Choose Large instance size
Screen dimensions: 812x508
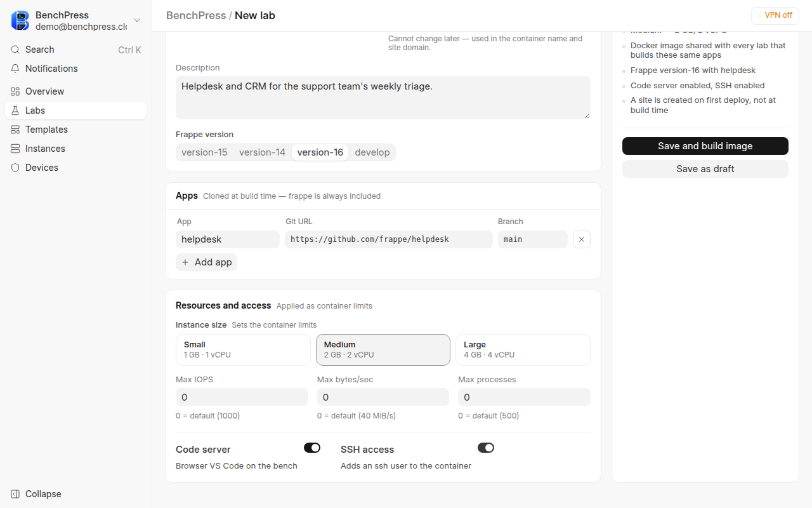[523, 350]
